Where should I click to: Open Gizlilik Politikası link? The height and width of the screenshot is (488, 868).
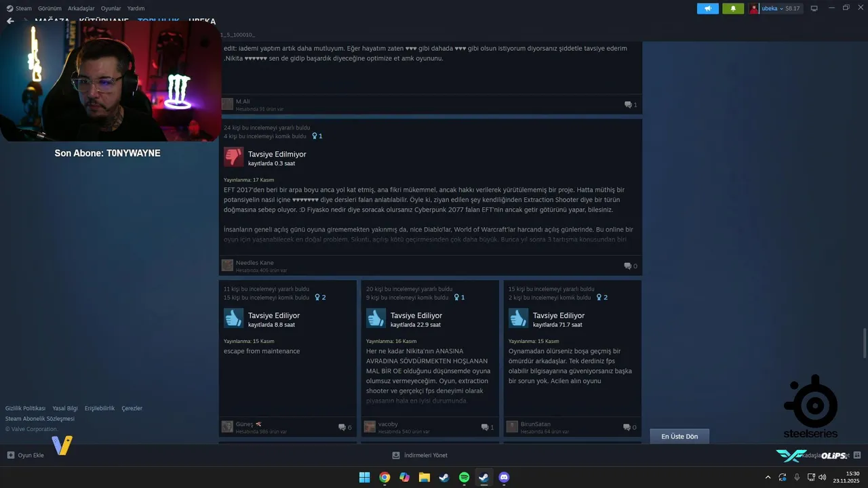[x=25, y=408]
